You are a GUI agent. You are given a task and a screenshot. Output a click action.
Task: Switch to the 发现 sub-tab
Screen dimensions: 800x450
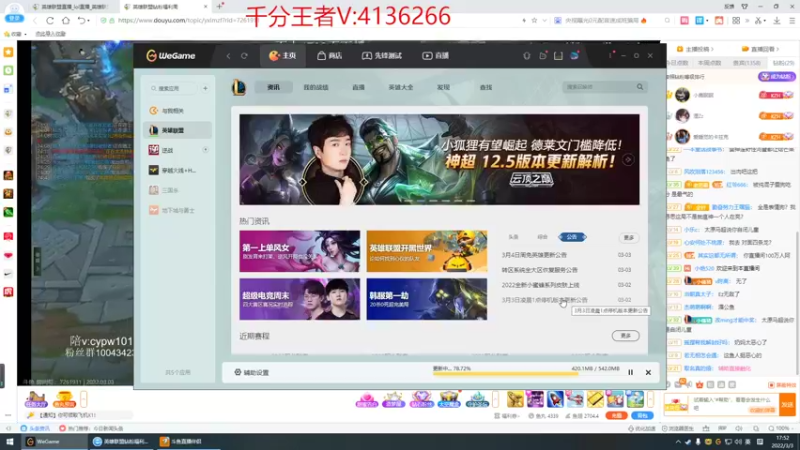tap(443, 87)
